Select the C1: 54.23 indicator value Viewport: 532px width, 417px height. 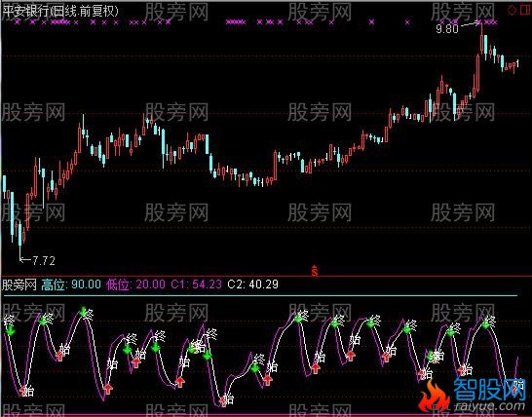(x=196, y=284)
